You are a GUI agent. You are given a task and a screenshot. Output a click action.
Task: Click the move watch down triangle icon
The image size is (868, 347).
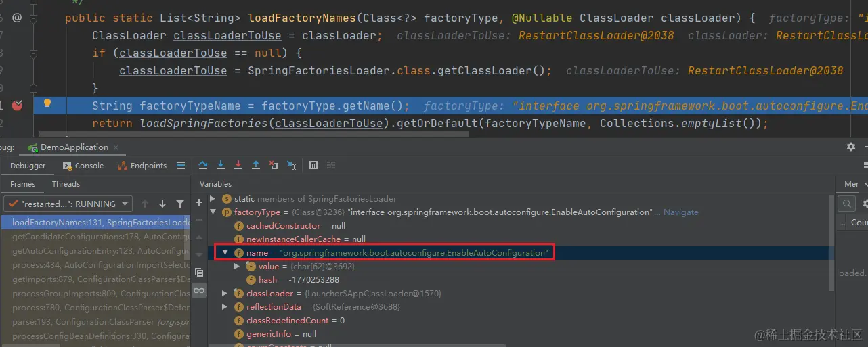coord(199,254)
